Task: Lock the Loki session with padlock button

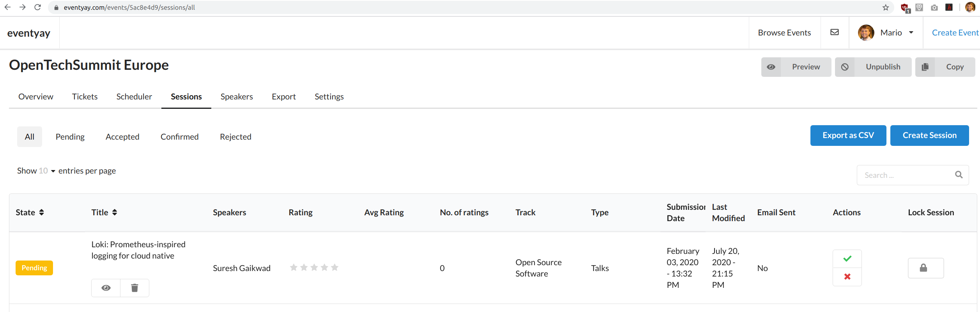Action: pyautogui.click(x=926, y=268)
